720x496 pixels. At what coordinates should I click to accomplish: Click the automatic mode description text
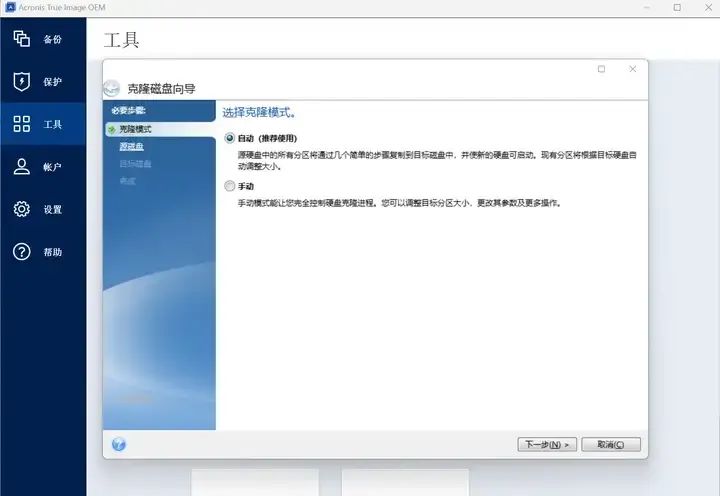coord(437,161)
